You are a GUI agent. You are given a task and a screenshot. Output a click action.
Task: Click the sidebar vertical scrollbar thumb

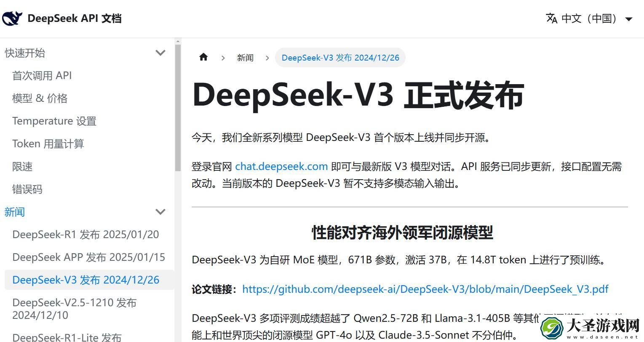(x=178, y=108)
